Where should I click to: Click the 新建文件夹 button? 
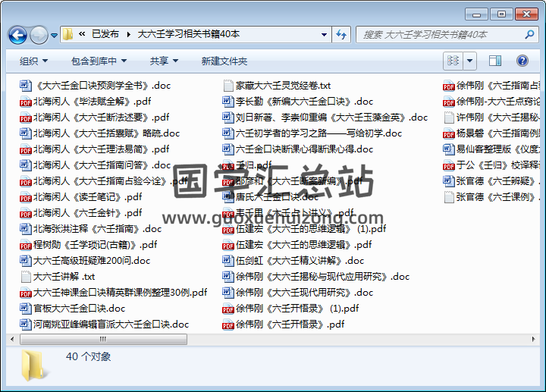tap(224, 61)
